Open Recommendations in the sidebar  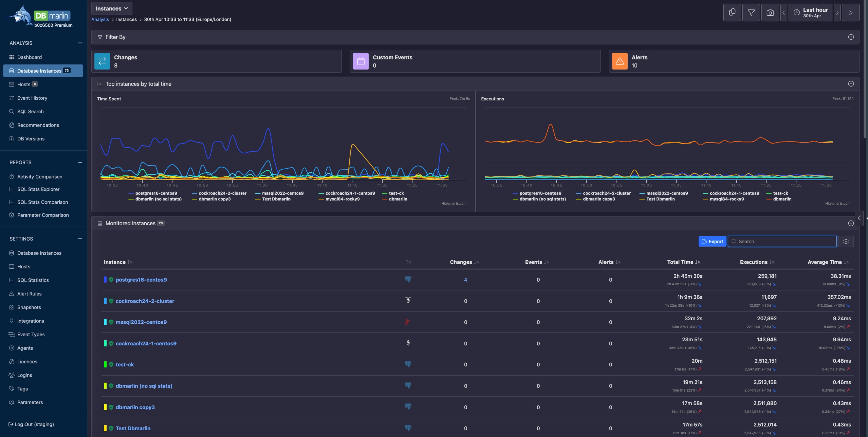38,125
